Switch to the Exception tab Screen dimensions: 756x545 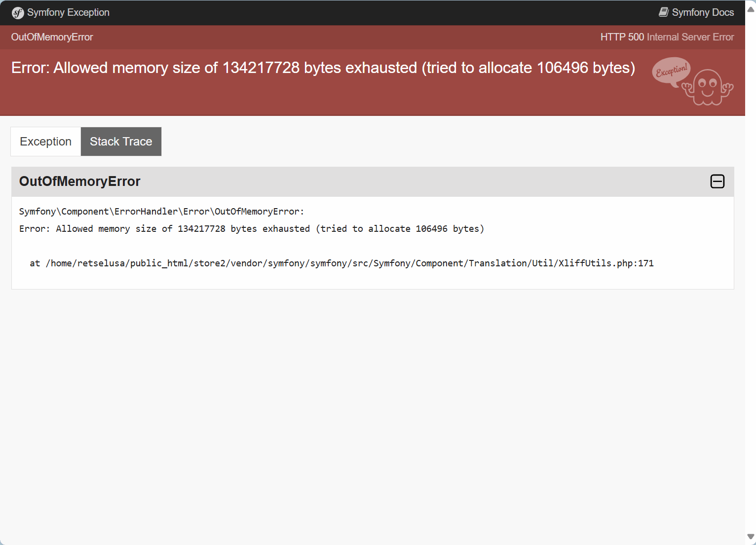46,142
